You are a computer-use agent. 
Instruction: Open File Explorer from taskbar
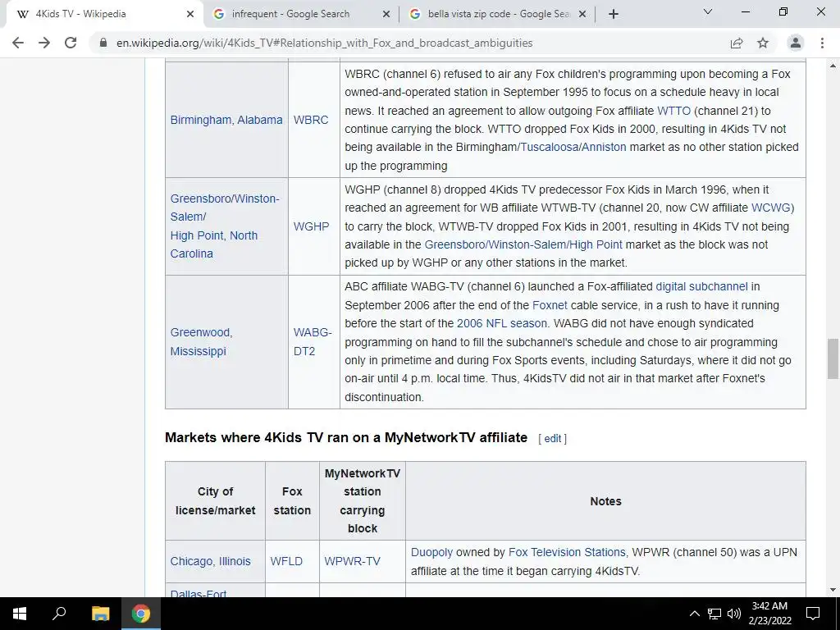(x=100, y=614)
